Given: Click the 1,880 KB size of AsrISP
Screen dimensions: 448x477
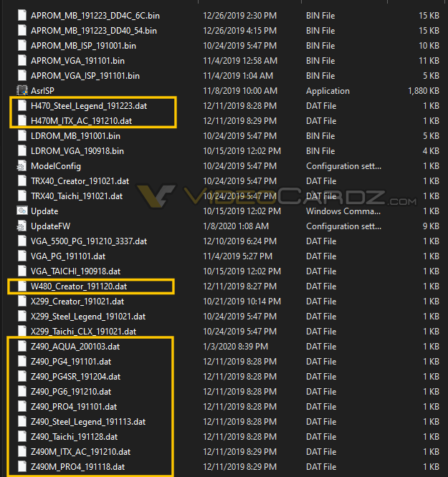Looking at the screenshot, I should click(x=424, y=91).
